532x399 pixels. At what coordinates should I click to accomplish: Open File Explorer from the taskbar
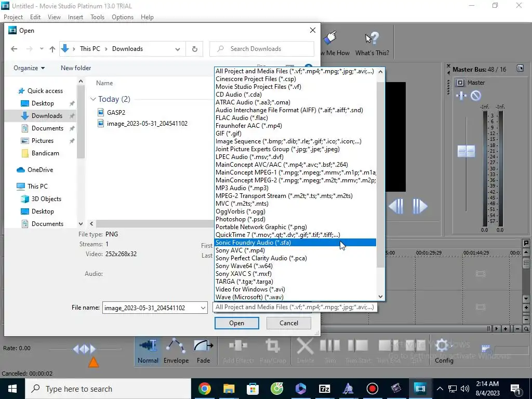coord(229,389)
